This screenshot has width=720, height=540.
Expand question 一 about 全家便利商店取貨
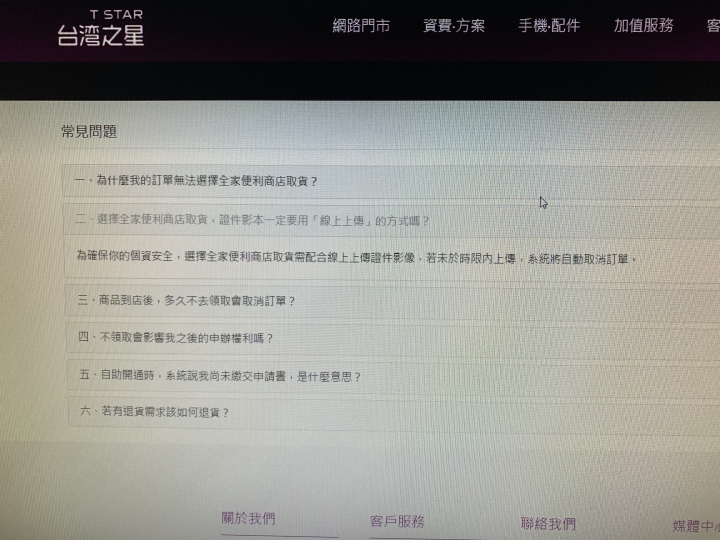click(391, 181)
